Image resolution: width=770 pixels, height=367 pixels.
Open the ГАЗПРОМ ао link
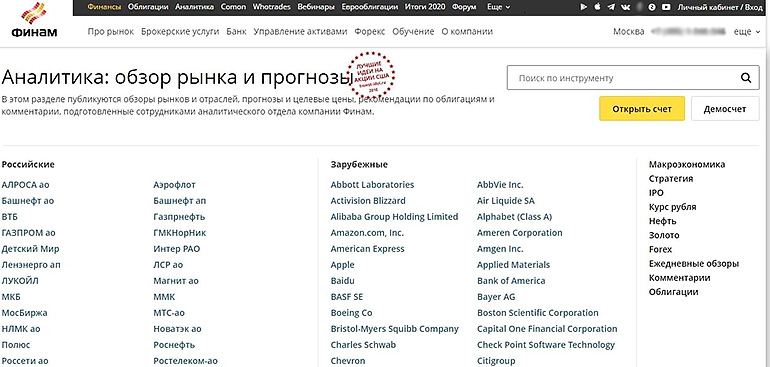coord(28,233)
